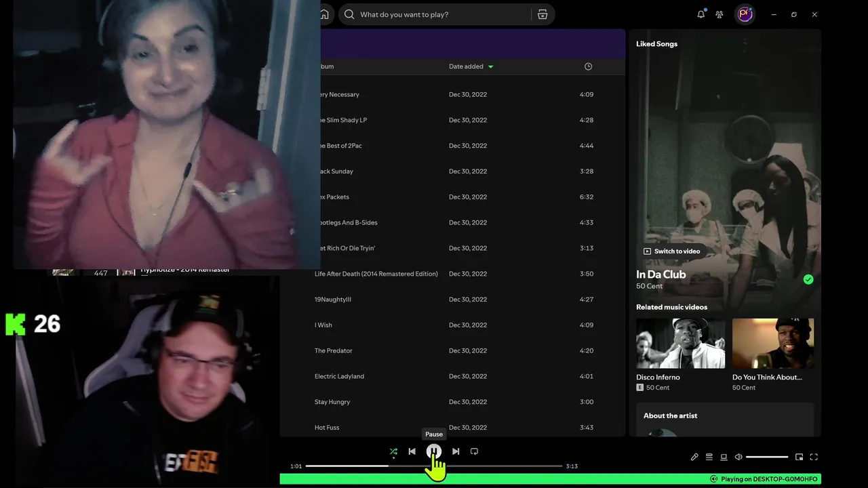Screen dimensions: 868x488
Task: Select the row with duration 4:28
Action: 452,120
